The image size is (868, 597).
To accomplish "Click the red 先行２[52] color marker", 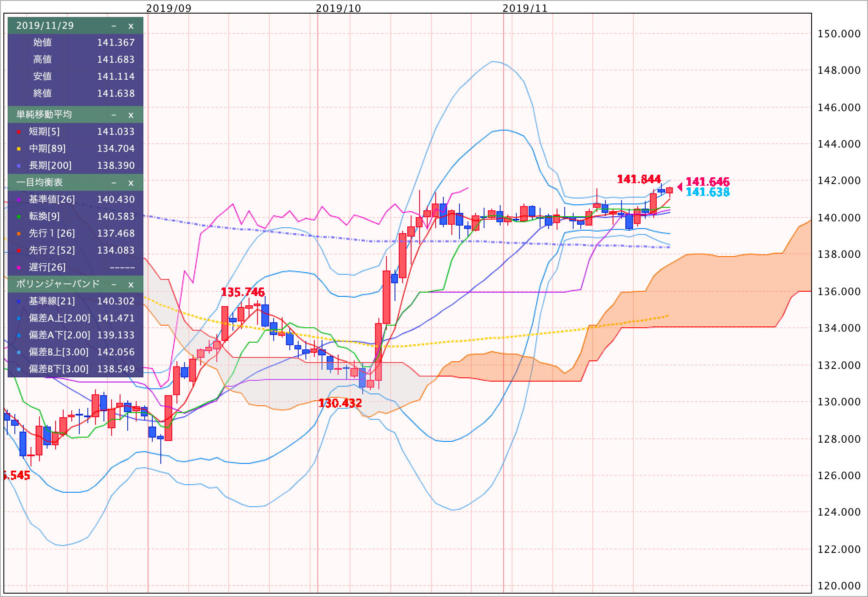I will [x=19, y=251].
